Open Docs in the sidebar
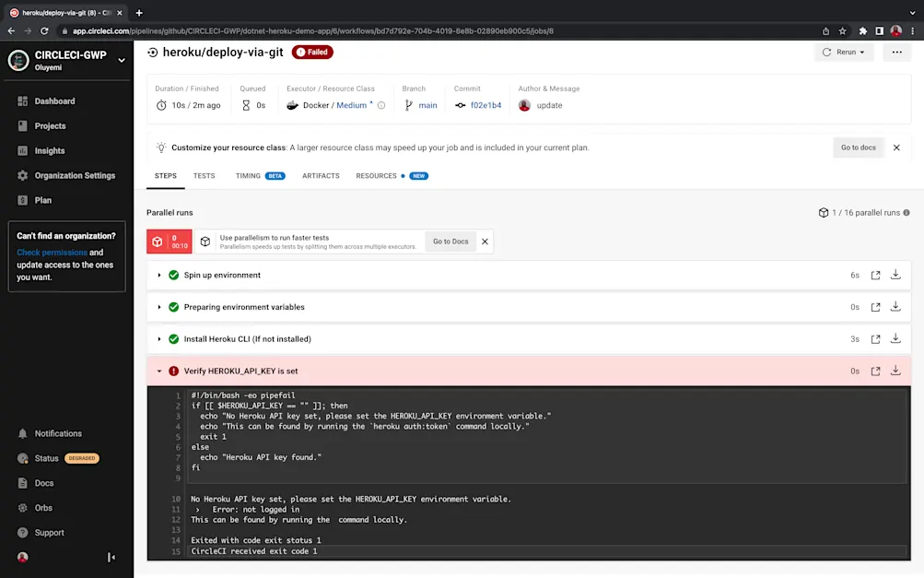Screen dimensions: 924x578 click(35, 483)
